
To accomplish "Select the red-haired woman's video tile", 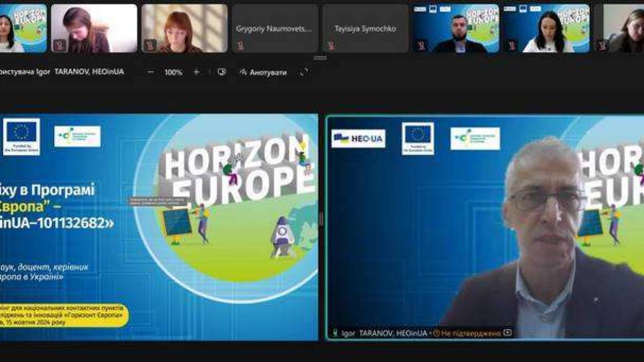I will pyautogui.click(x=185, y=28).
